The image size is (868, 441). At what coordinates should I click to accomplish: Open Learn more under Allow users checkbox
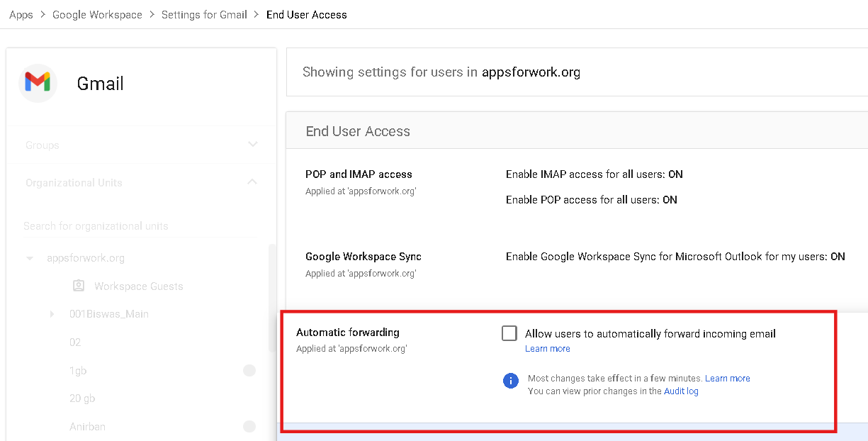click(x=548, y=349)
